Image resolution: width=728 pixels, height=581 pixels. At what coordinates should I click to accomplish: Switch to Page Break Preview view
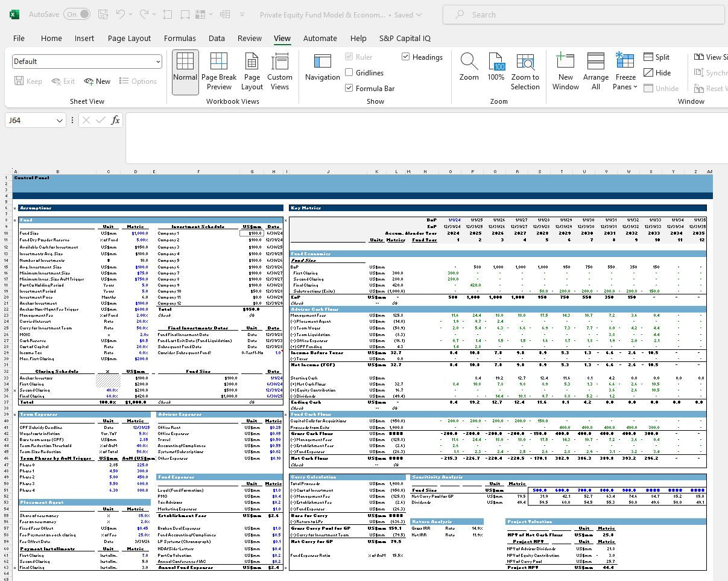219,71
